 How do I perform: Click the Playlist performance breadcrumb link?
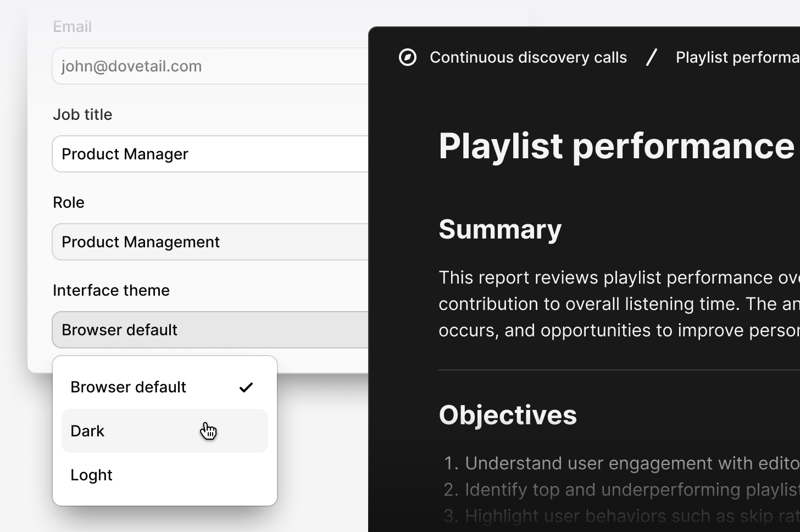736,57
